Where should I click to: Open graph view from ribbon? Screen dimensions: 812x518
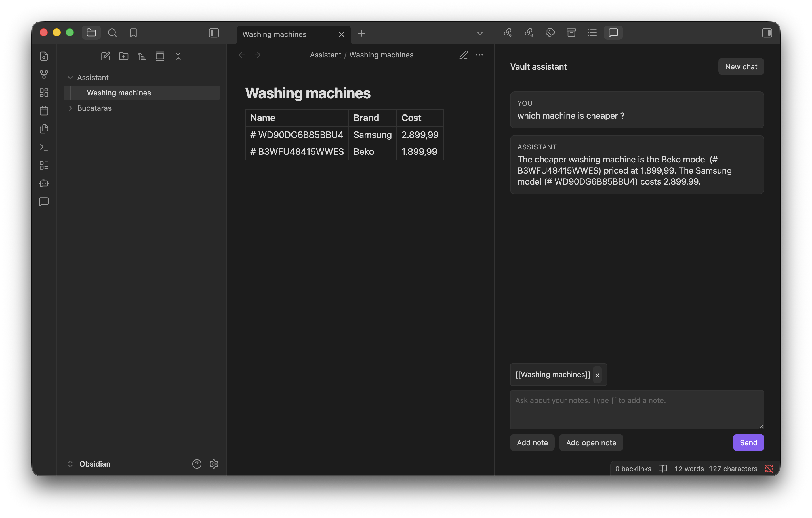(44, 74)
